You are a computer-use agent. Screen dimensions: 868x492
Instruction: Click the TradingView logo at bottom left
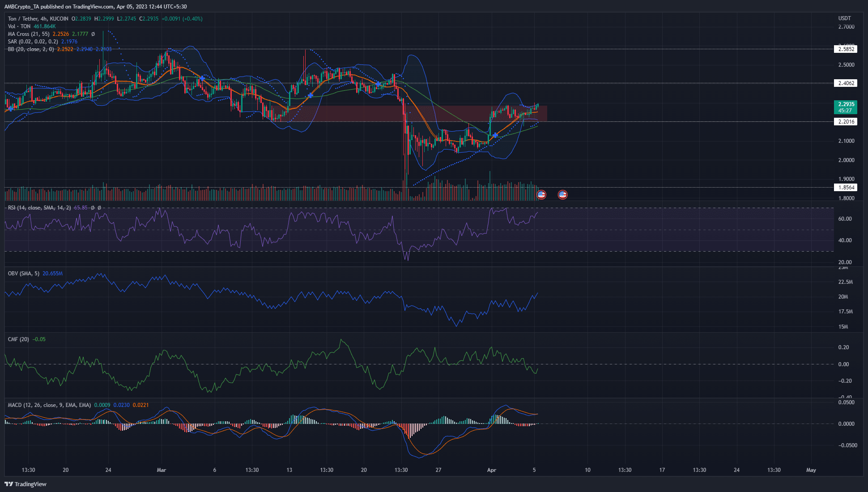point(26,484)
